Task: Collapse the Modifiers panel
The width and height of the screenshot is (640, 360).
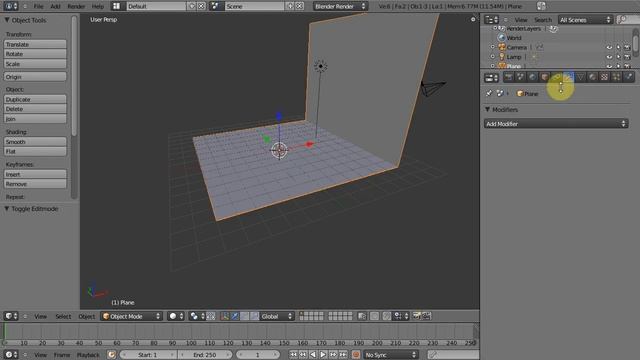Action: 487,109
